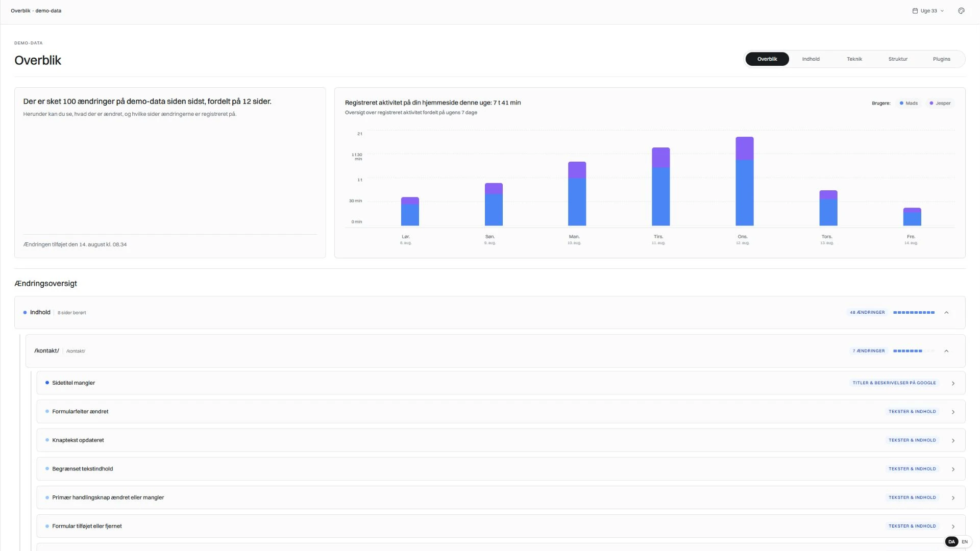This screenshot has width=980, height=551.
Task: Open the theme palette icon
Action: (x=961, y=11)
